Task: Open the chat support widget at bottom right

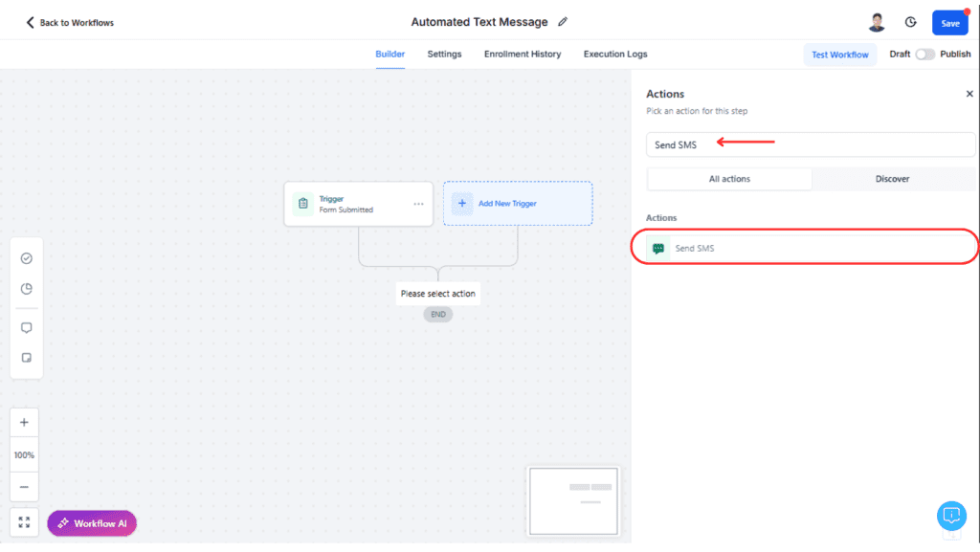Action: tap(951, 516)
